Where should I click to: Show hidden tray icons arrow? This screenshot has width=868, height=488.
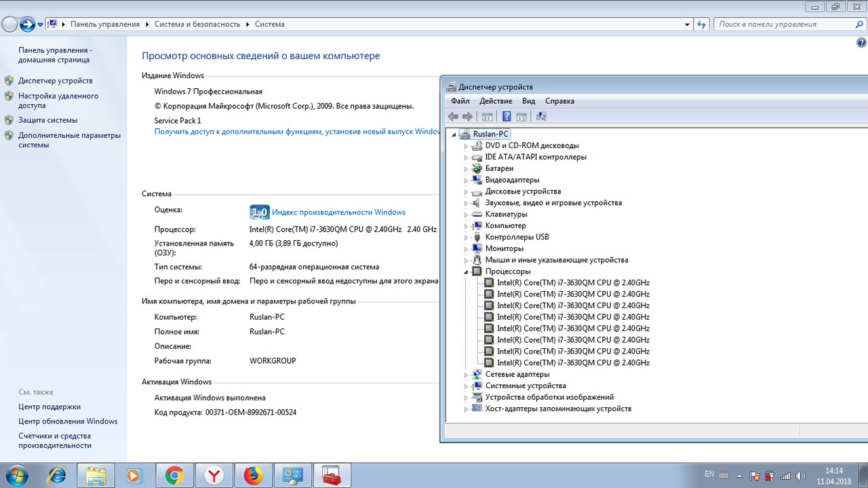739,476
